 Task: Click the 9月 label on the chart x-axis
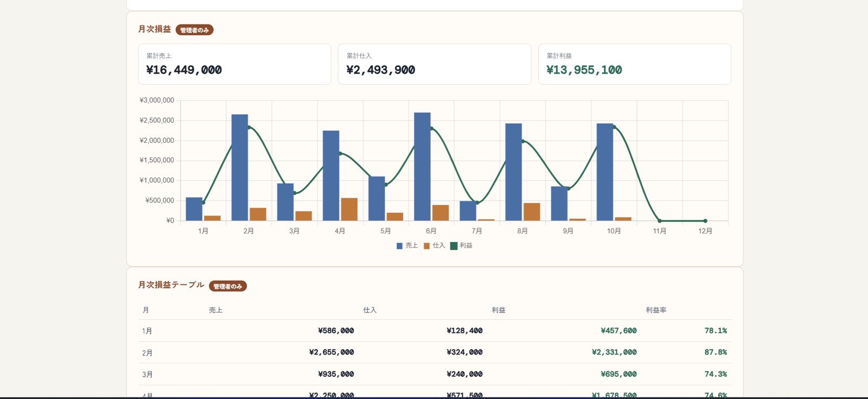pos(568,231)
